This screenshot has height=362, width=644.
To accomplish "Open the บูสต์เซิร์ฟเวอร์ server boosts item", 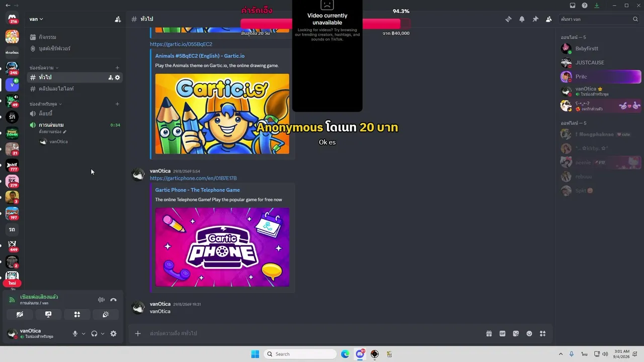I will tap(74, 49).
